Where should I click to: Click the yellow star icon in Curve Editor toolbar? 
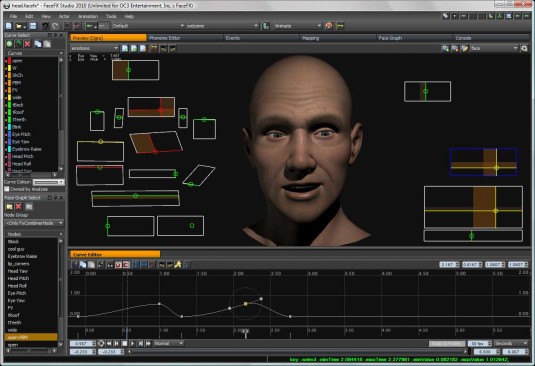point(178,264)
